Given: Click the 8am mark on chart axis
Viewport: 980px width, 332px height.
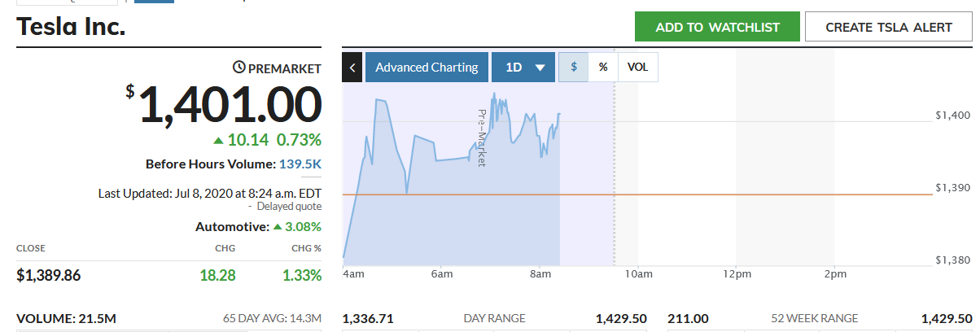Looking at the screenshot, I should 540,274.
